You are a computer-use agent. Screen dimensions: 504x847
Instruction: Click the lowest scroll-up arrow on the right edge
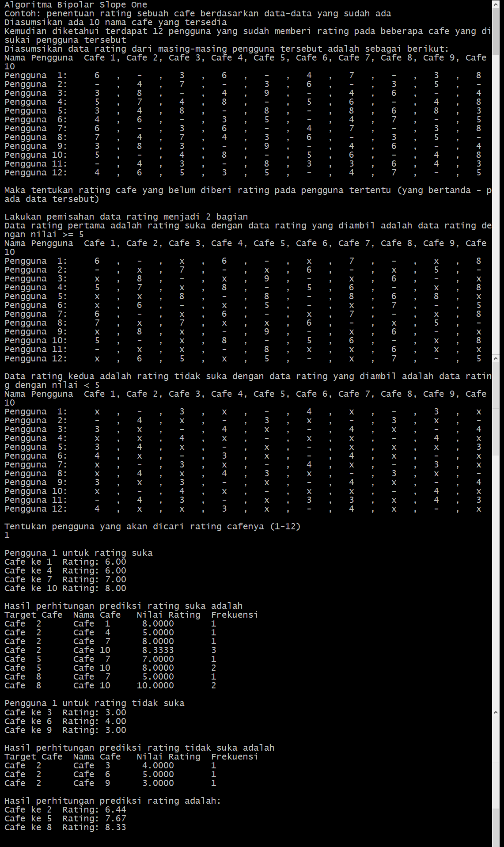(496, 712)
